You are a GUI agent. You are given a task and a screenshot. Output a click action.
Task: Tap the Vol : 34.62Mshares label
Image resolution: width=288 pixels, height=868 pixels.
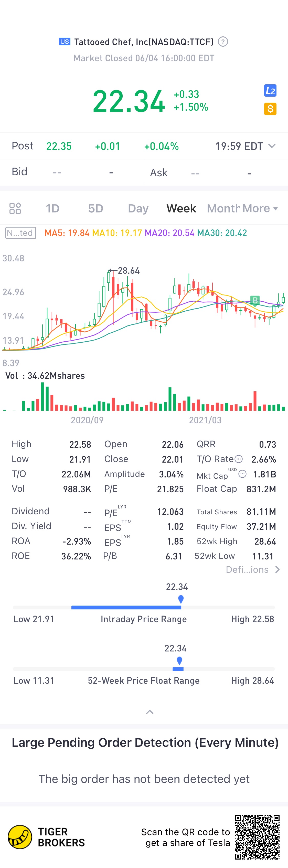click(45, 376)
